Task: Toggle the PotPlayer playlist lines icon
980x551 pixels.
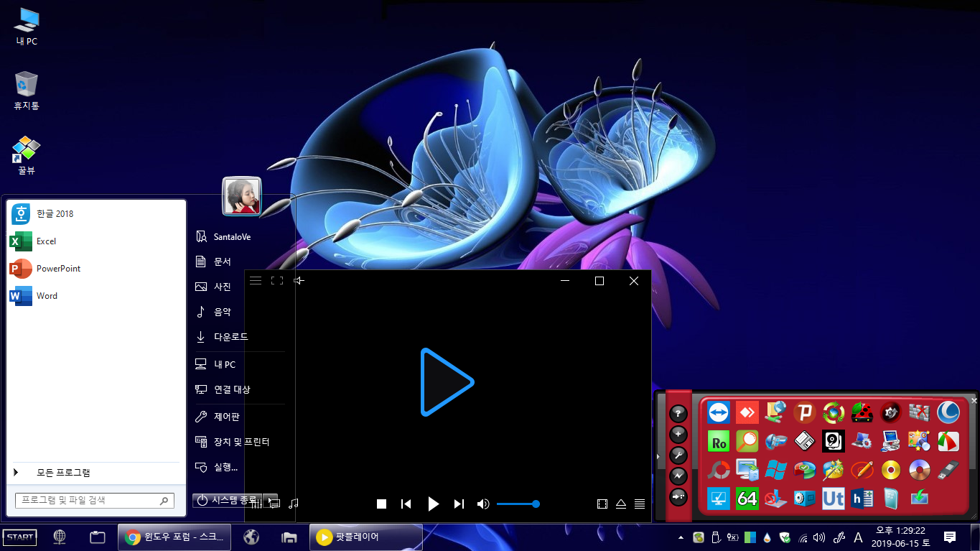Action: click(x=640, y=504)
